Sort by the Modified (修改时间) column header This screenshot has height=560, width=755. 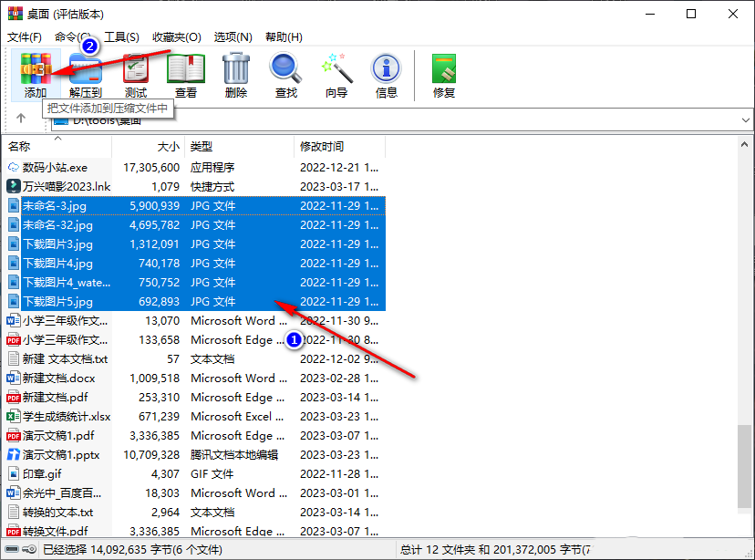pyautogui.click(x=339, y=146)
